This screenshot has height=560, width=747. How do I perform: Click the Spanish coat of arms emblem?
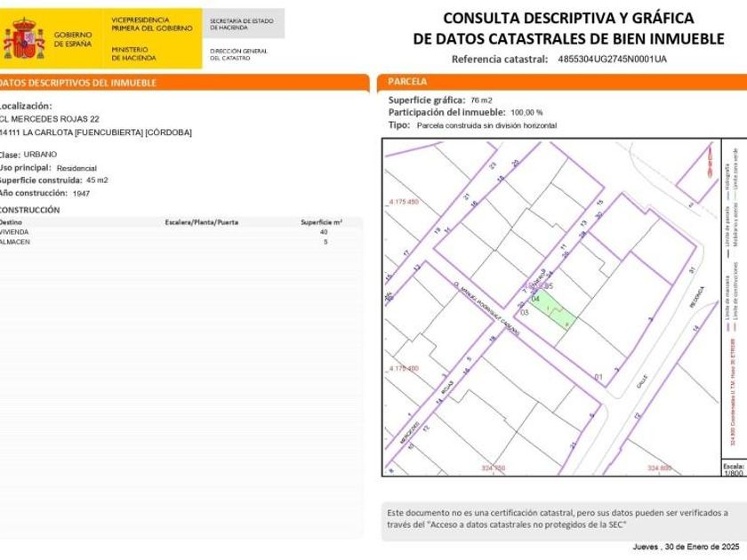tap(23, 38)
